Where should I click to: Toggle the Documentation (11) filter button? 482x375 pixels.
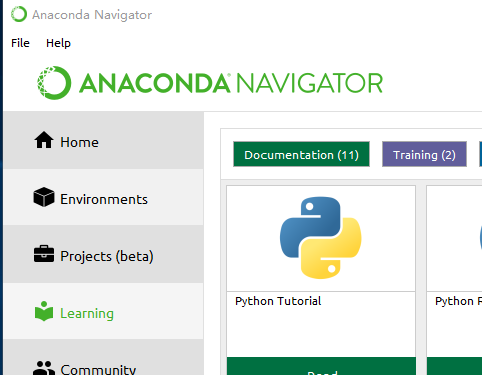click(x=301, y=154)
